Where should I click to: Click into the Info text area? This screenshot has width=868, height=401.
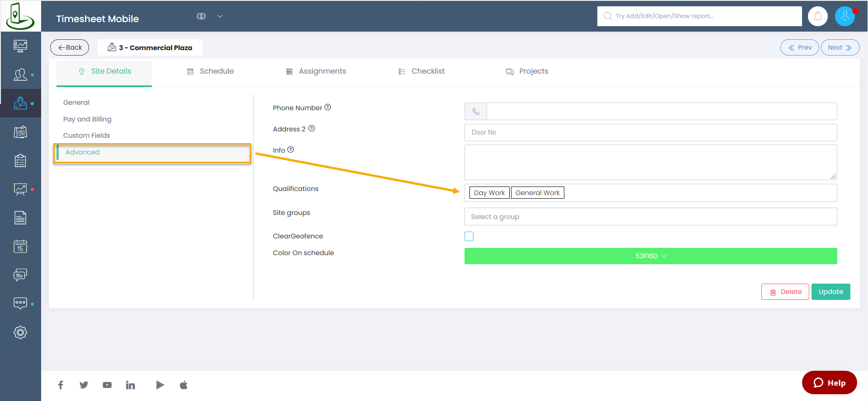[651, 162]
